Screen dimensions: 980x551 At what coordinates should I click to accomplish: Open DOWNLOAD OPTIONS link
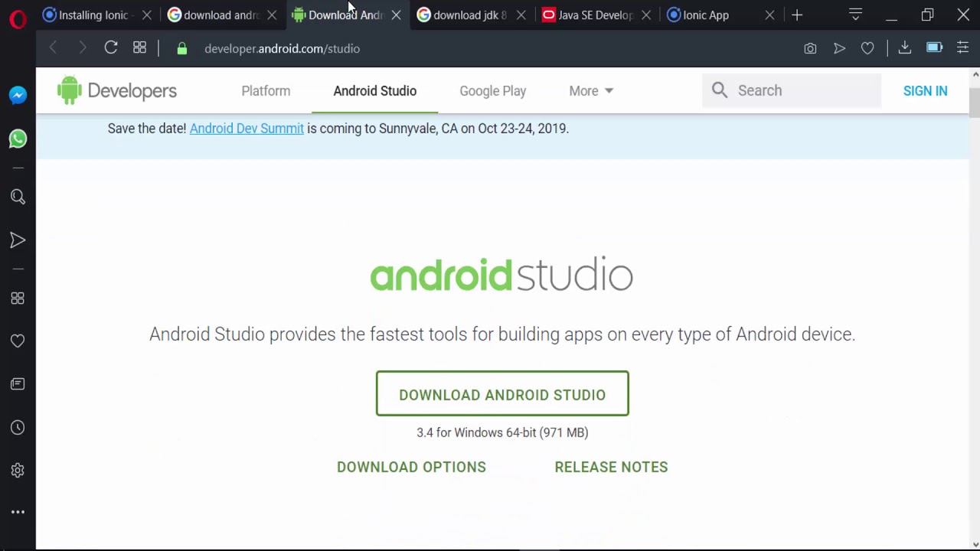(x=411, y=467)
